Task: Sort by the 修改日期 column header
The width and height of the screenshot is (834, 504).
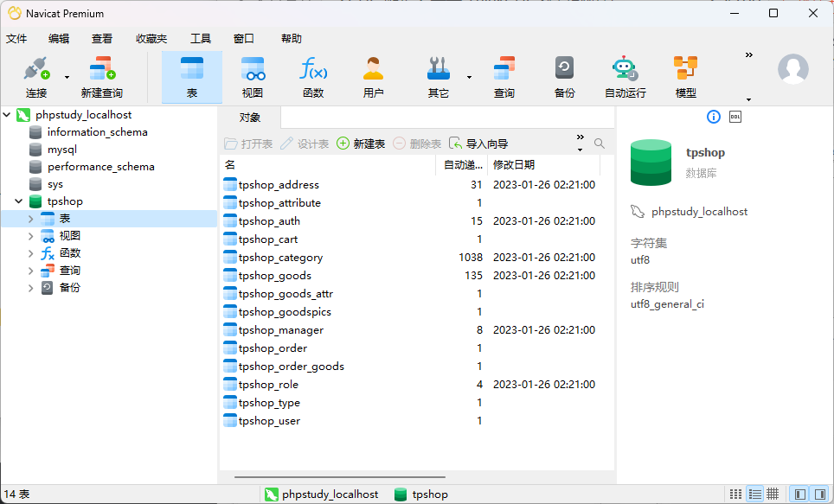Action: [543, 165]
